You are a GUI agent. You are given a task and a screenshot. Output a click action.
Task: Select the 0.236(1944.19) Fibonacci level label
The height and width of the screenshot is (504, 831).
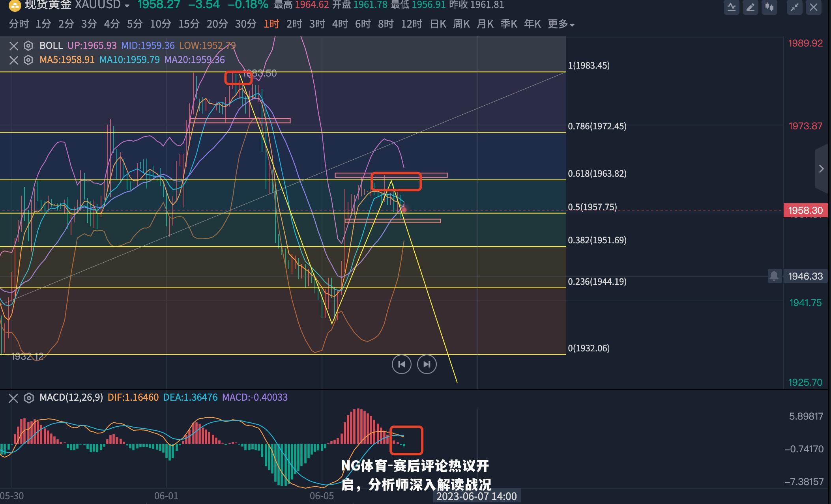pyautogui.click(x=597, y=282)
